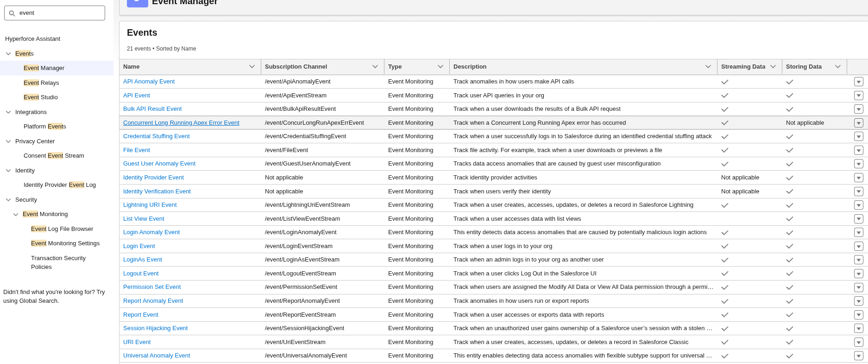Collapse the Privacy Center section

tap(8, 141)
